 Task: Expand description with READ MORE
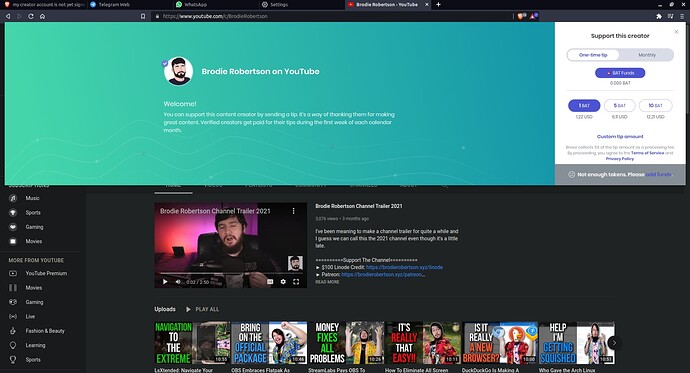point(327,282)
